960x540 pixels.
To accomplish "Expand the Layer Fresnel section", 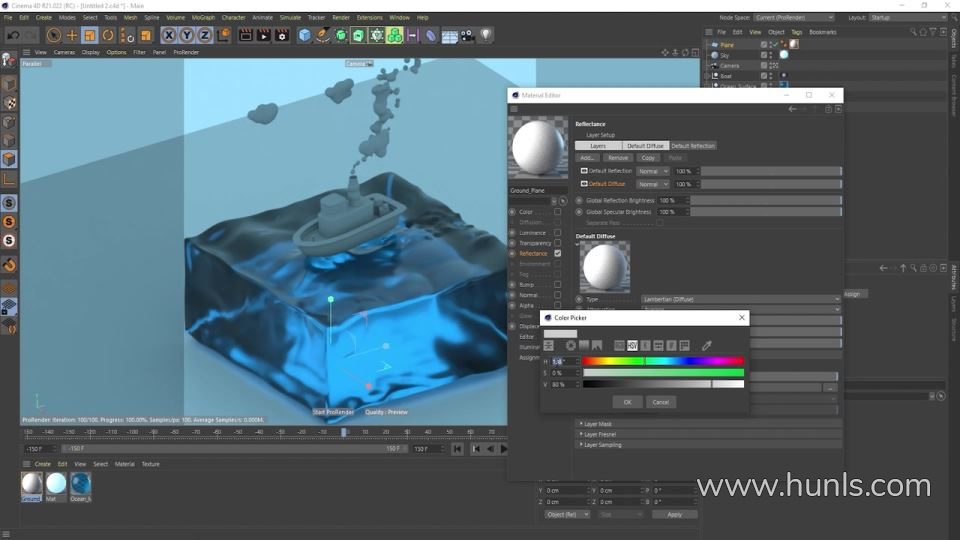I will coord(599,434).
